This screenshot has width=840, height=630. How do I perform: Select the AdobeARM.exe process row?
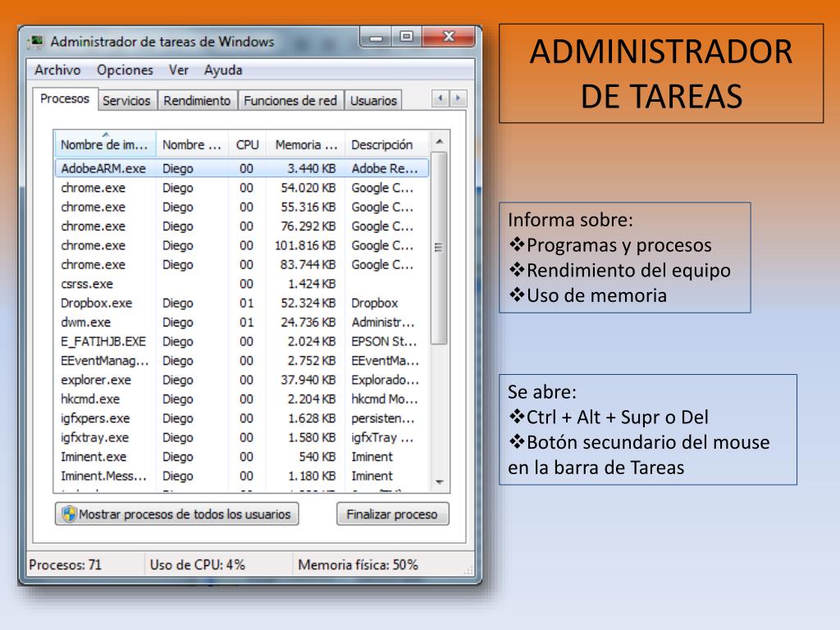coord(242,168)
